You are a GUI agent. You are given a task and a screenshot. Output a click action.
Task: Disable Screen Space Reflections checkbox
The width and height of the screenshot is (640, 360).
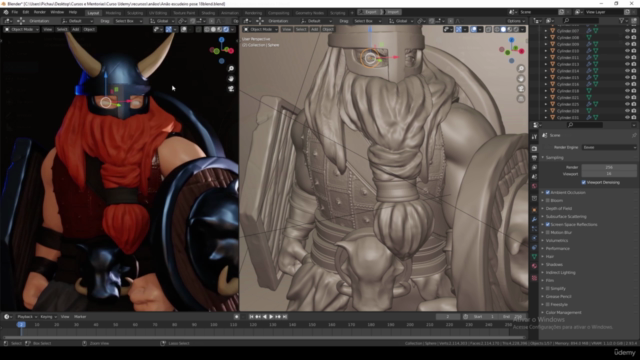pos(548,224)
